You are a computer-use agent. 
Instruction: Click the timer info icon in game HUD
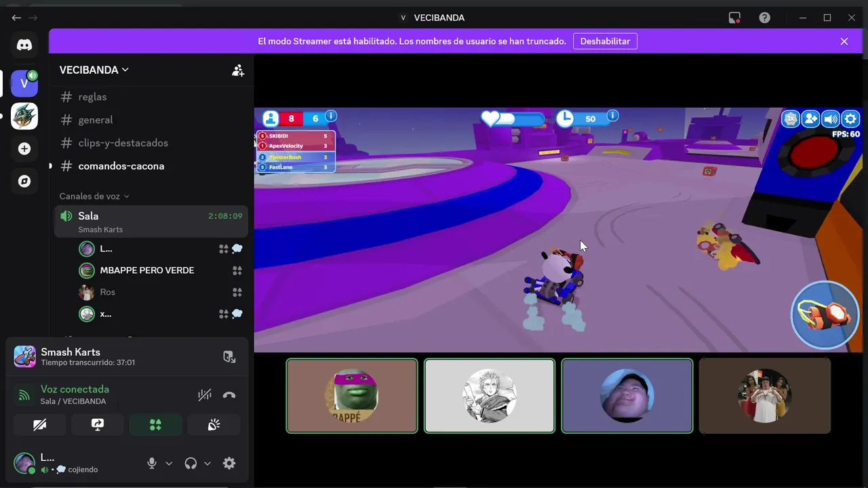612,116
